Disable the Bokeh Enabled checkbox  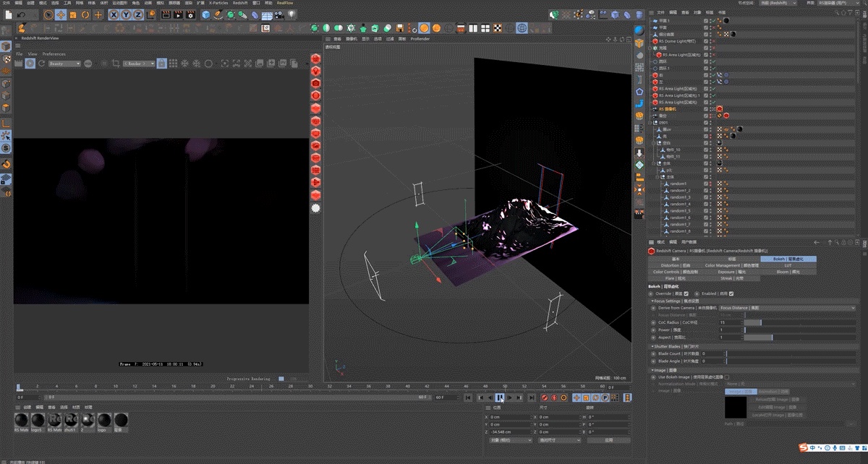732,293
